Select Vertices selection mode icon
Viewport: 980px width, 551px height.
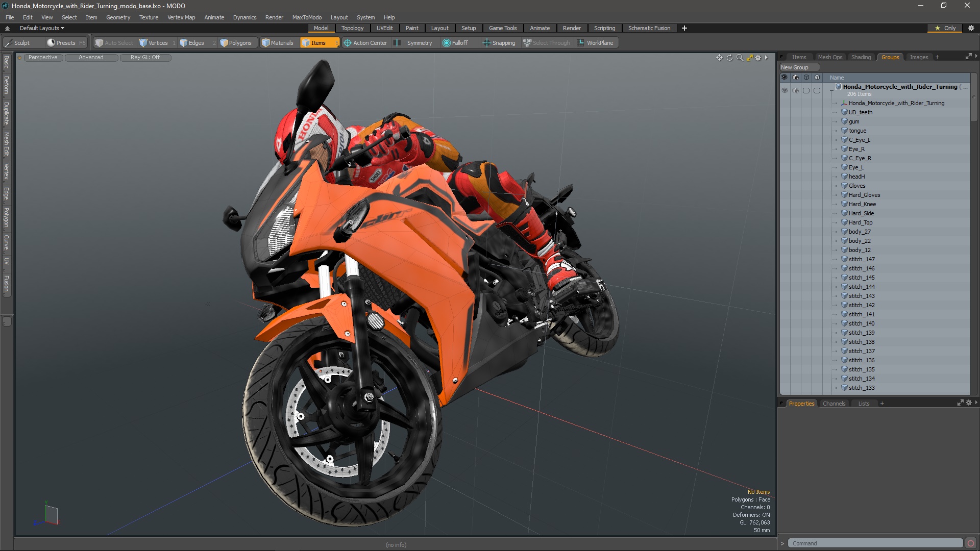(x=143, y=43)
